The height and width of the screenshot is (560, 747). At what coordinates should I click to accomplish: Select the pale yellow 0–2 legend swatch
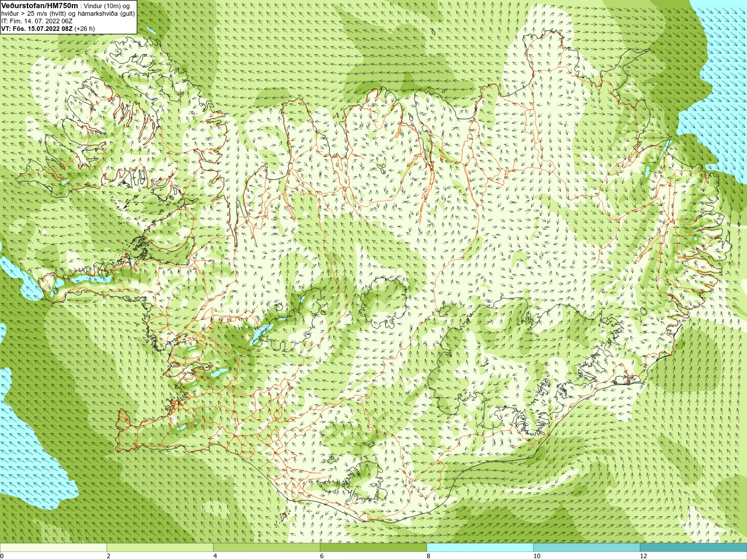(53, 548)
